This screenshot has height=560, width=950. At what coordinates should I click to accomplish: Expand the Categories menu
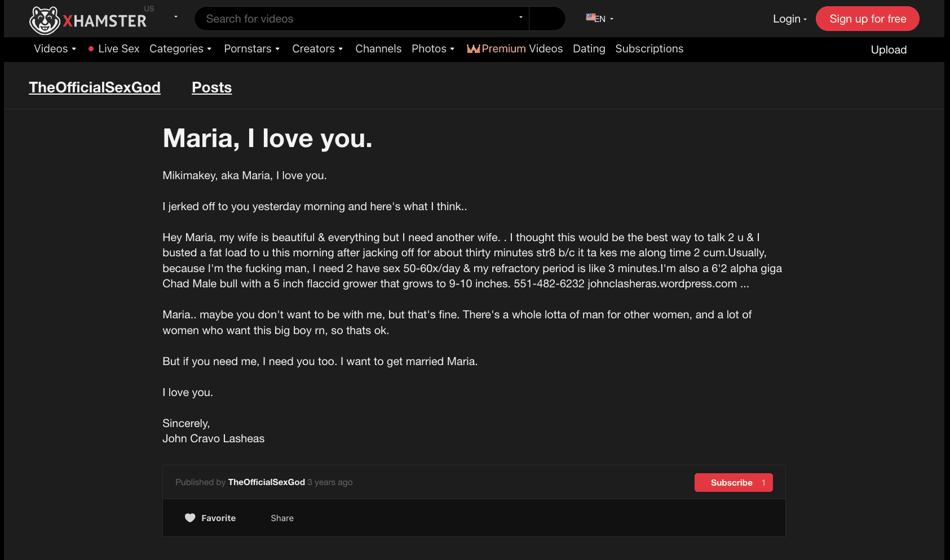point(180,49)
